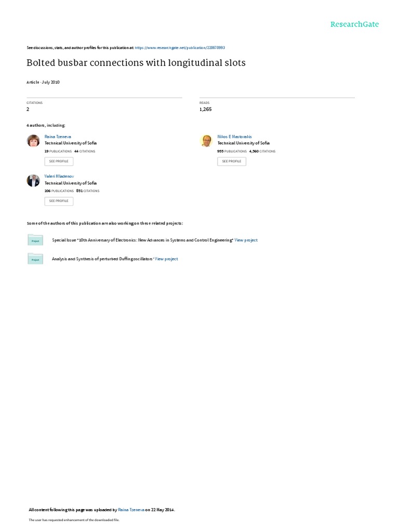Viewport: 399px width, 532px height.
Task: Open Valeri Mladenov author name link
Action: coord(59,177)
